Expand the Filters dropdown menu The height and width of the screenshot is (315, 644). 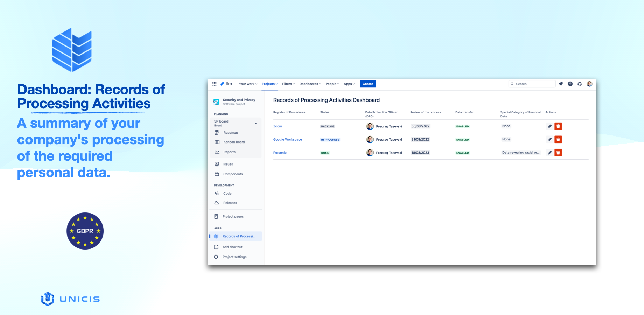pyautogui.click(x=289, y=84)
